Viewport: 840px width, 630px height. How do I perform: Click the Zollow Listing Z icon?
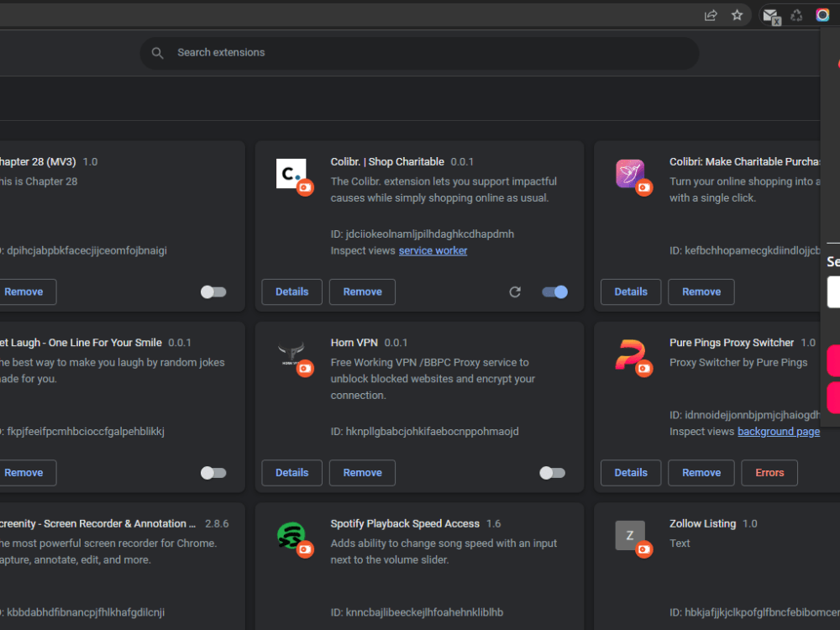click(x=630, y=535)
